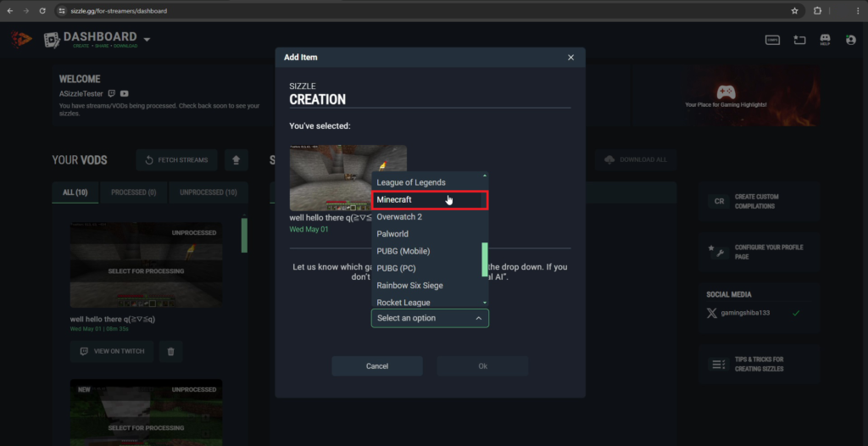This screenshot has width=868, height=446.
Task: Click the add-folder icon in header
Action: point(798,40)
